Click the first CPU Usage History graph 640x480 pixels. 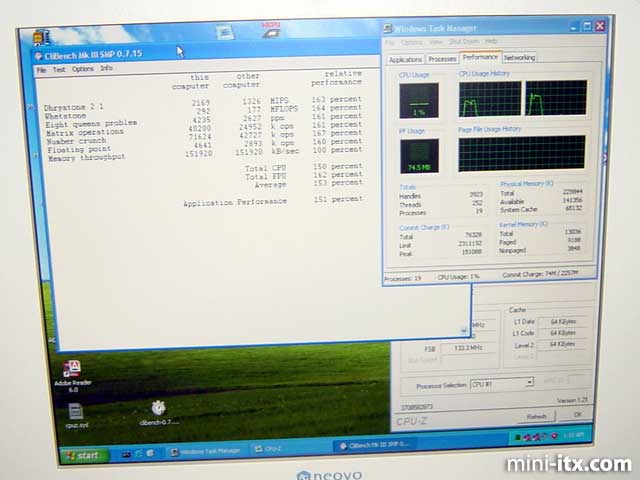[490, 99]
